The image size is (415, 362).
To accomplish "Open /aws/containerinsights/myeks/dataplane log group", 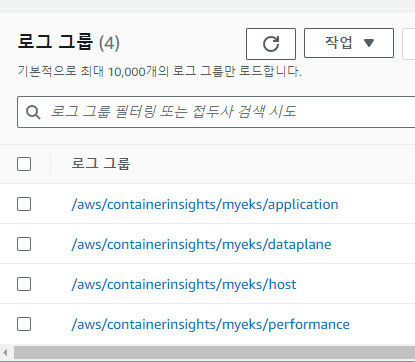I will [x=201, y=244].
